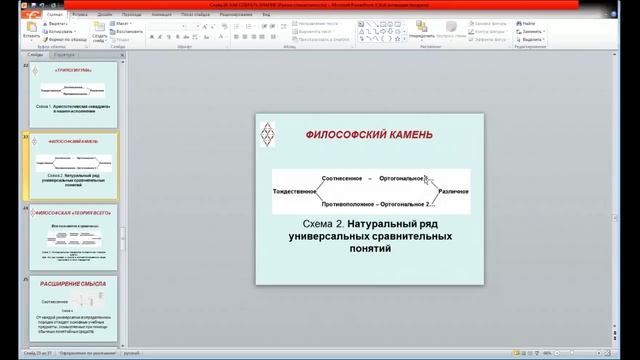The width and height of the screenshot is (640, 360).
Task: Open the Рецензирование ribbon tab
Action: [236, 15]
